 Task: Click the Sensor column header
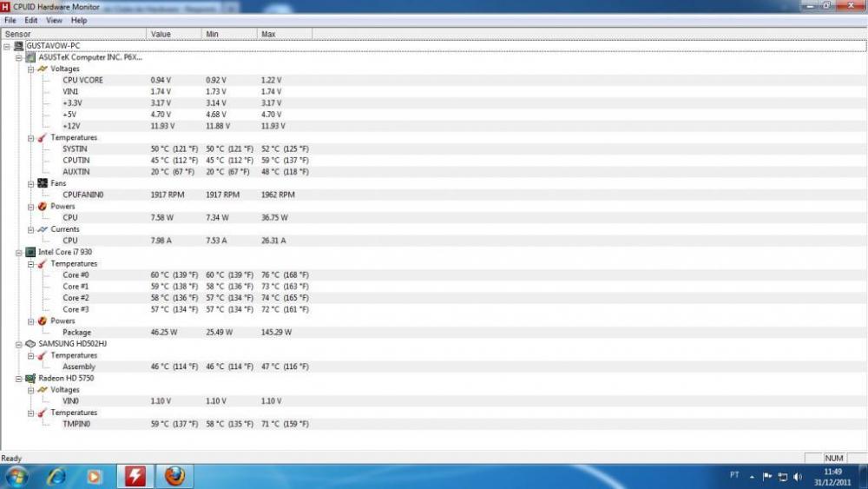click(x=18, y=34)
